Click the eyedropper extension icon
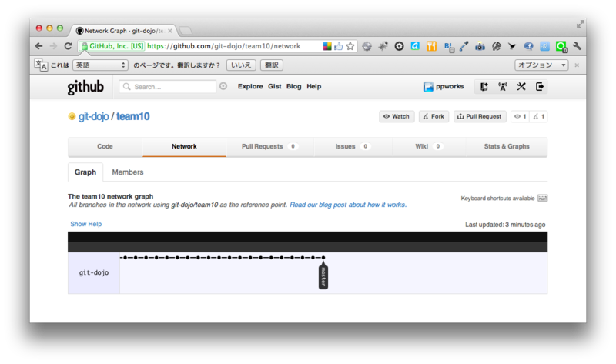 464,46
